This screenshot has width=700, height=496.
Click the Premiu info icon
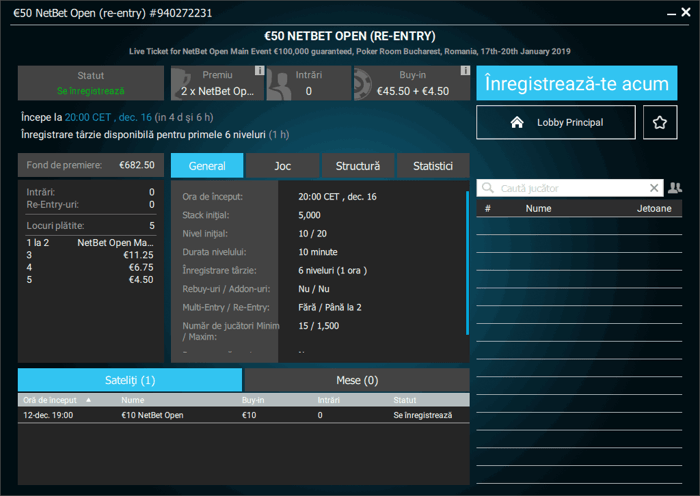click(x=259, y=71)
